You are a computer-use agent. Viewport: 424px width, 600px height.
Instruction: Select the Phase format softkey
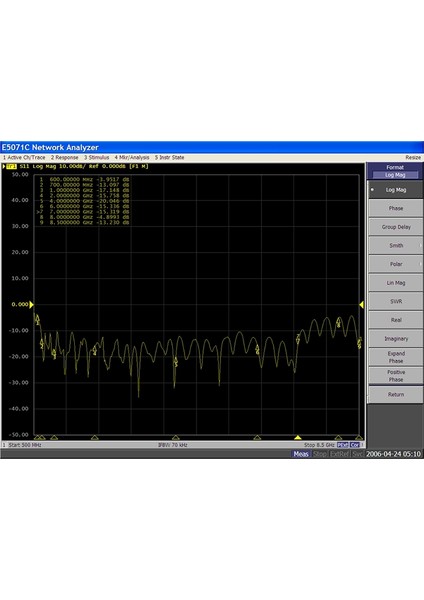(x=396, y=209)
